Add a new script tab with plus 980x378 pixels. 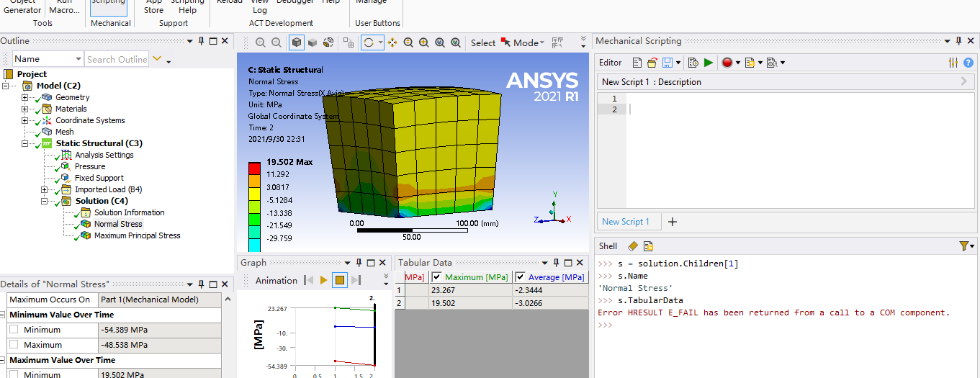pyautogui.click(x=673, y=222)
